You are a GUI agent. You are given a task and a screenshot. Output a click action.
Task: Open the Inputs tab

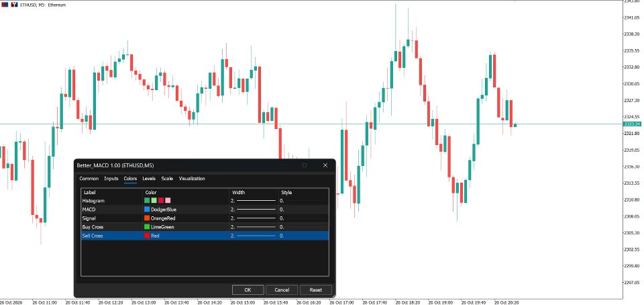[111, 179]
